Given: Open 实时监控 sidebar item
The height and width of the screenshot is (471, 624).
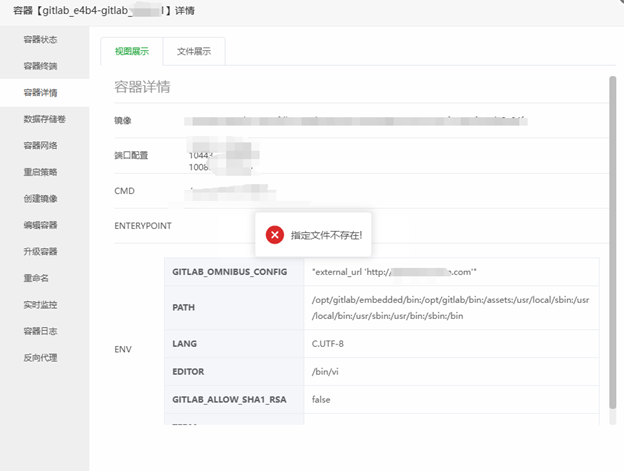Looking at the screenshot, I should [40, 305].
